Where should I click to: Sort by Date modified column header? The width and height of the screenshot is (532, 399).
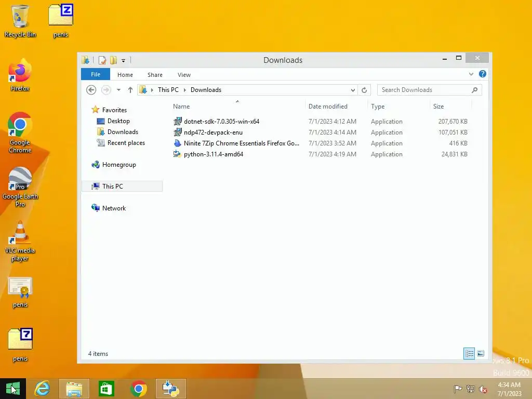point(336,106)
